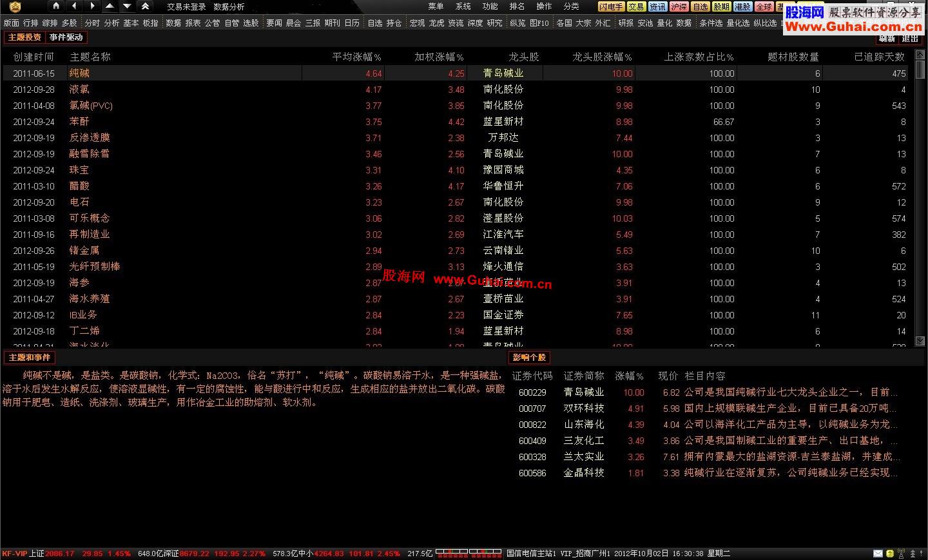Click 选股 toolbar item

(251, 23)
